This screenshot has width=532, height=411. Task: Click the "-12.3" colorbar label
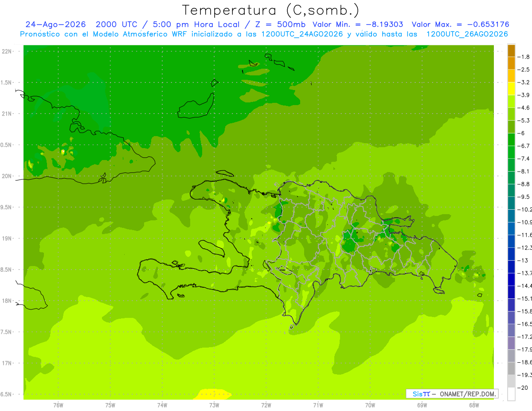[525, 247]
